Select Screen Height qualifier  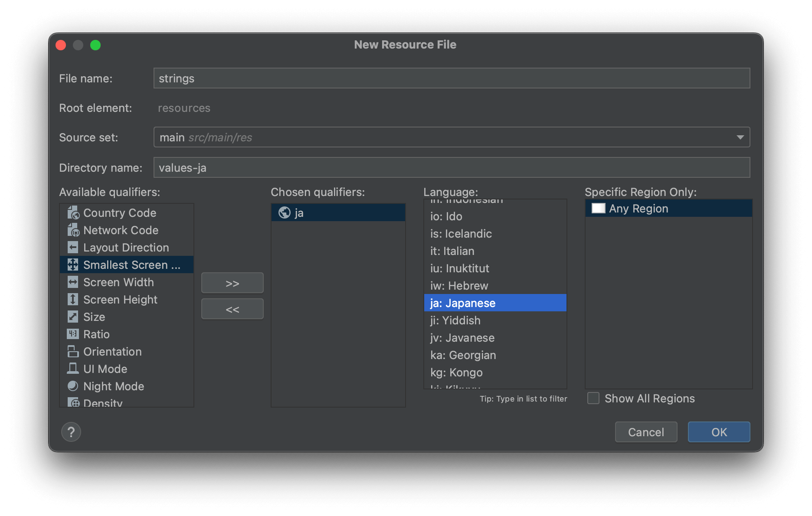[x=127, y=300]
